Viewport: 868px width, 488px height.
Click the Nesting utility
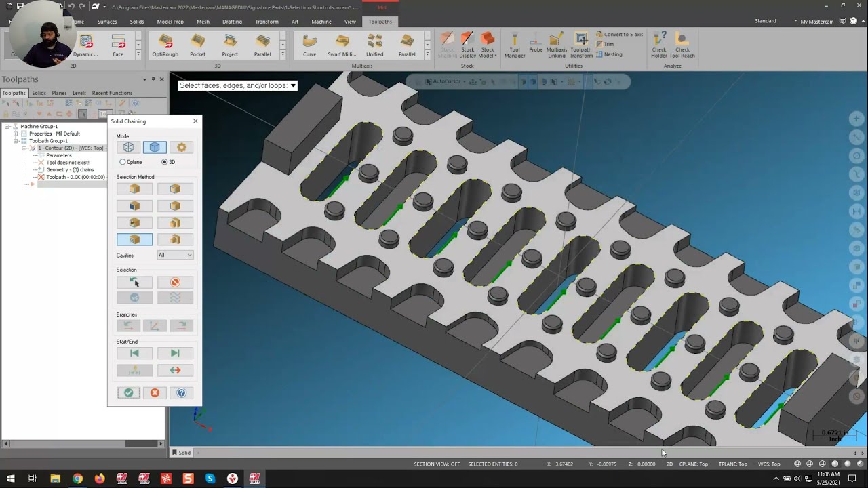pos(608,54)
